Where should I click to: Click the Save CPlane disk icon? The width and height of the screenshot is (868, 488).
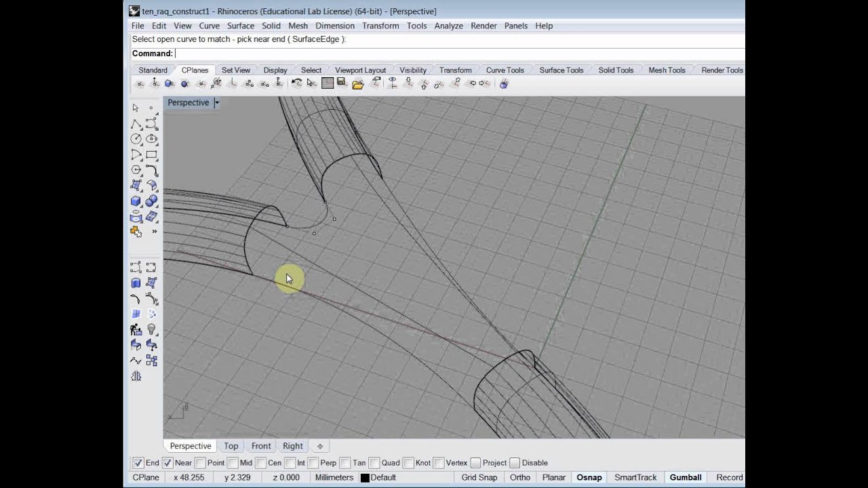click(342, 83)
